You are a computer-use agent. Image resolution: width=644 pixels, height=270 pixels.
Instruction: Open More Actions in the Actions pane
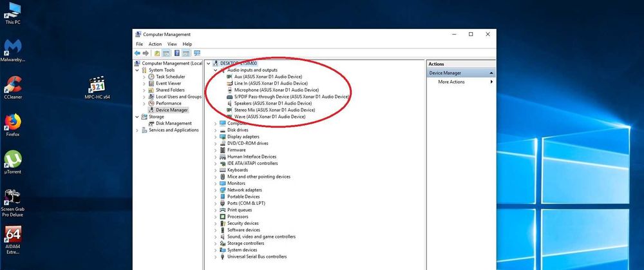[451, 82]
